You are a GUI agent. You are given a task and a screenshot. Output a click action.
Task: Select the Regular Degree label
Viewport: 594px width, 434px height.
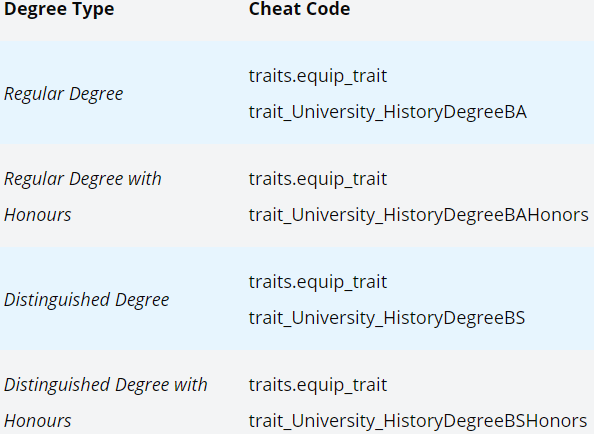click(64, 94)
